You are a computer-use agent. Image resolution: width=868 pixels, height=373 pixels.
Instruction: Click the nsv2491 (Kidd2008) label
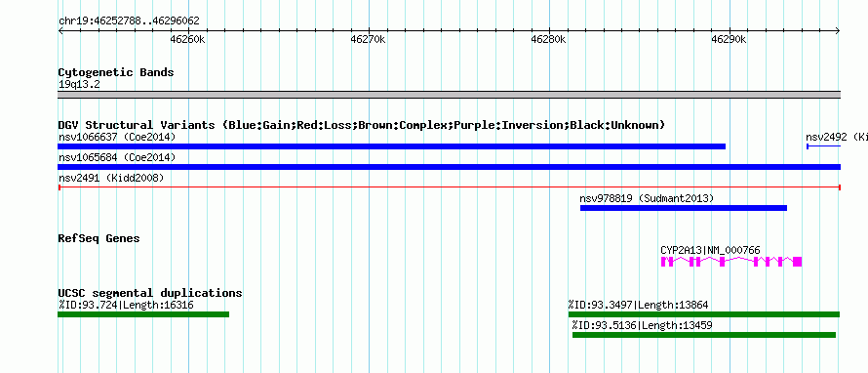111,178
